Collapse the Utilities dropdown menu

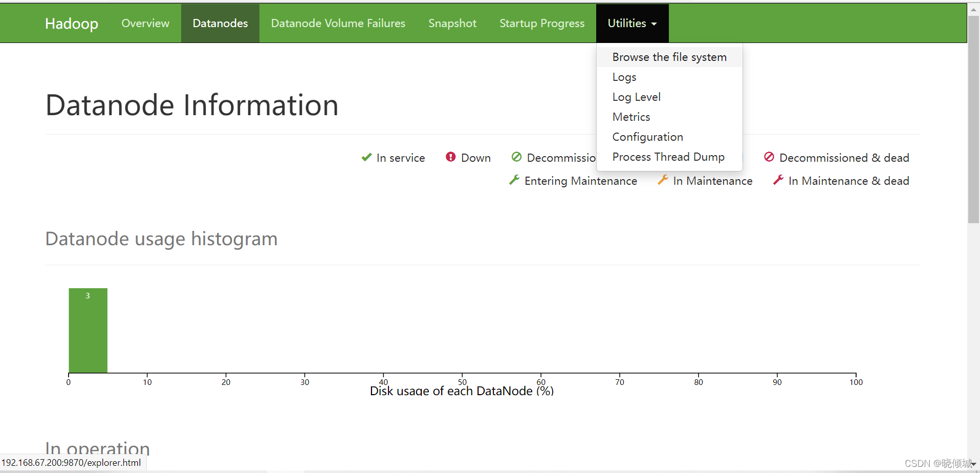[632, 23]
